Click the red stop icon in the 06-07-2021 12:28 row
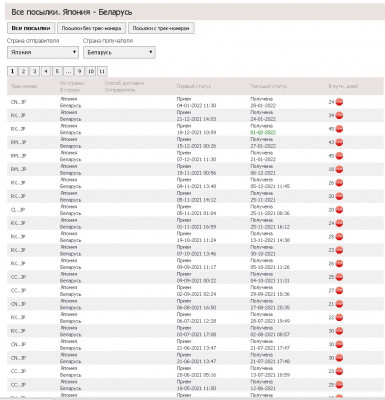This screenshot has height=400, width=385. (339, 317)
